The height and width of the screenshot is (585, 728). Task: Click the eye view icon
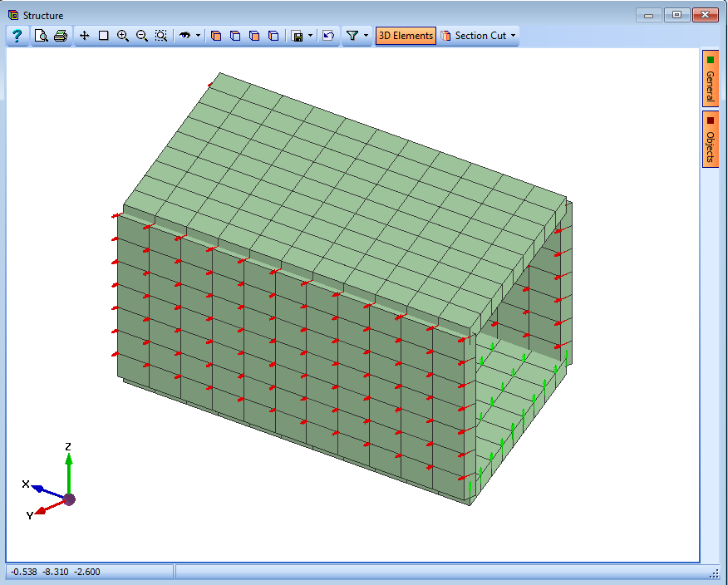[184, 36]
